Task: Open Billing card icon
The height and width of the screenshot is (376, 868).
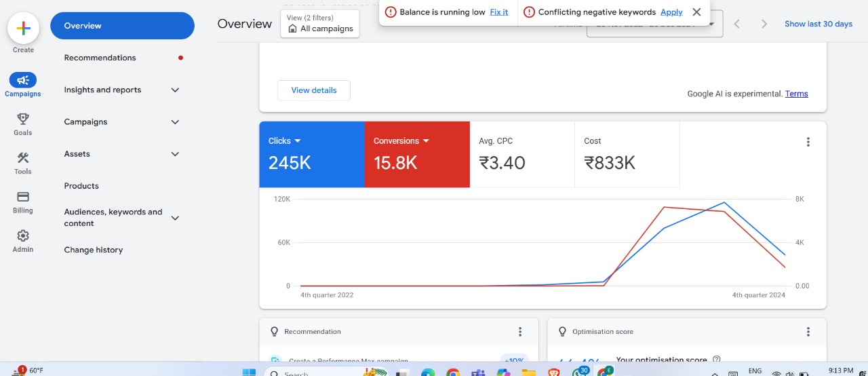Action: 23,197
